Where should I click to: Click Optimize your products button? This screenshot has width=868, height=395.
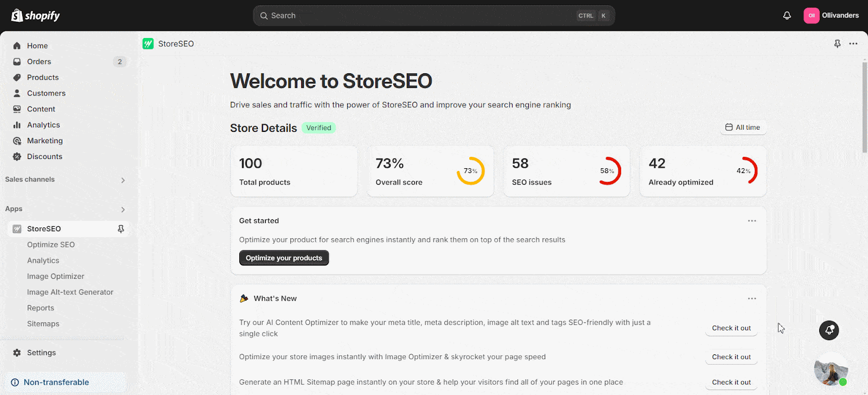[x=284, y=258]
